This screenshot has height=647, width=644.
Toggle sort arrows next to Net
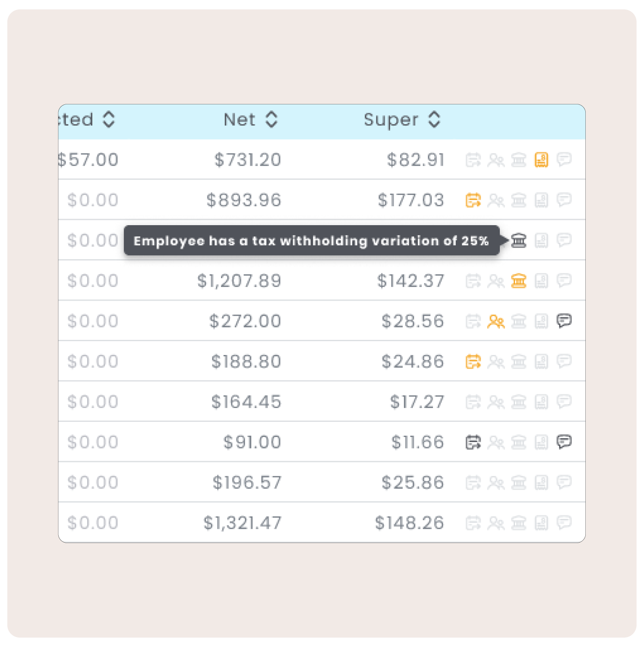[x=271, y=119]
